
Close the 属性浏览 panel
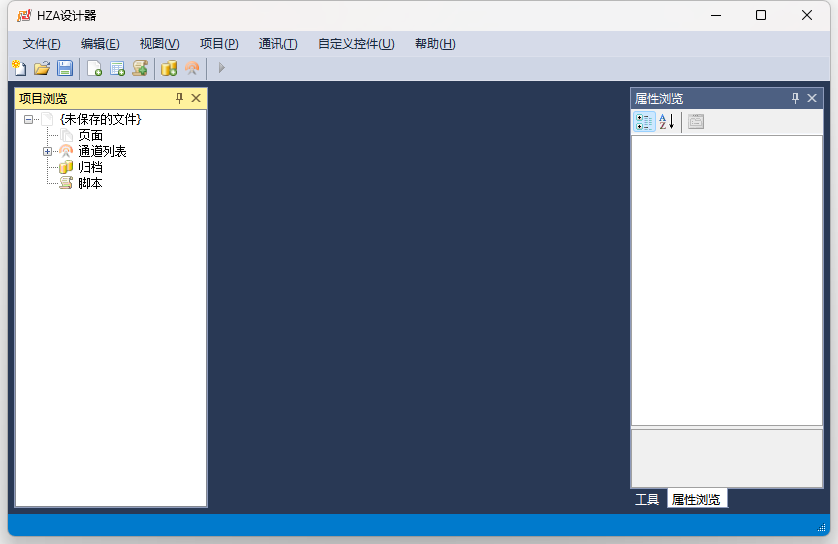812,98
